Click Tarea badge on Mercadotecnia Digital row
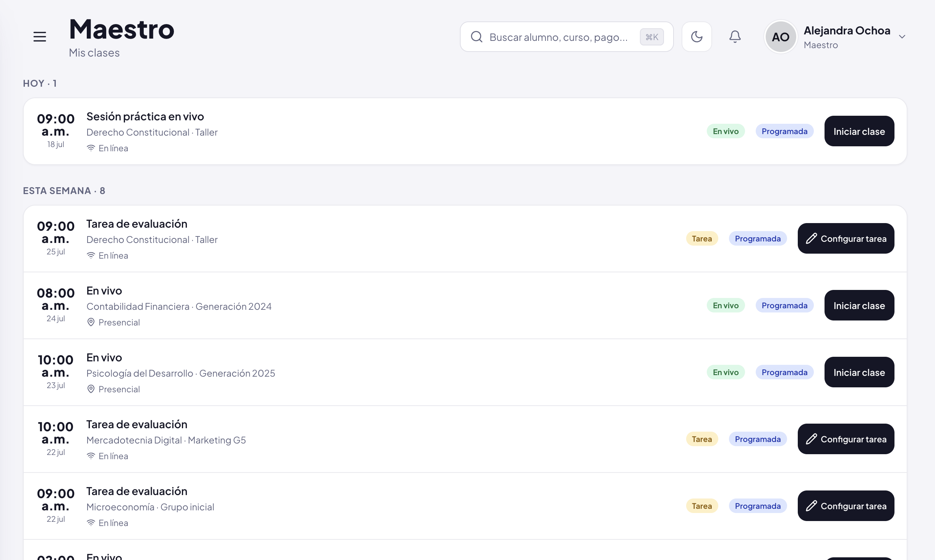Viewport: 935px width, 560px height. click(x=702, y=439)
